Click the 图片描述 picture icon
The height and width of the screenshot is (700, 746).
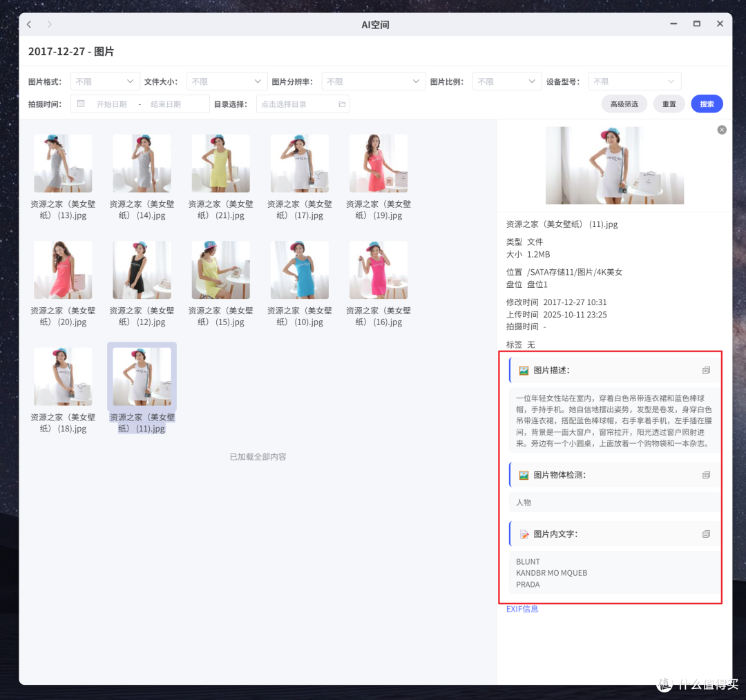click(524, 371)
